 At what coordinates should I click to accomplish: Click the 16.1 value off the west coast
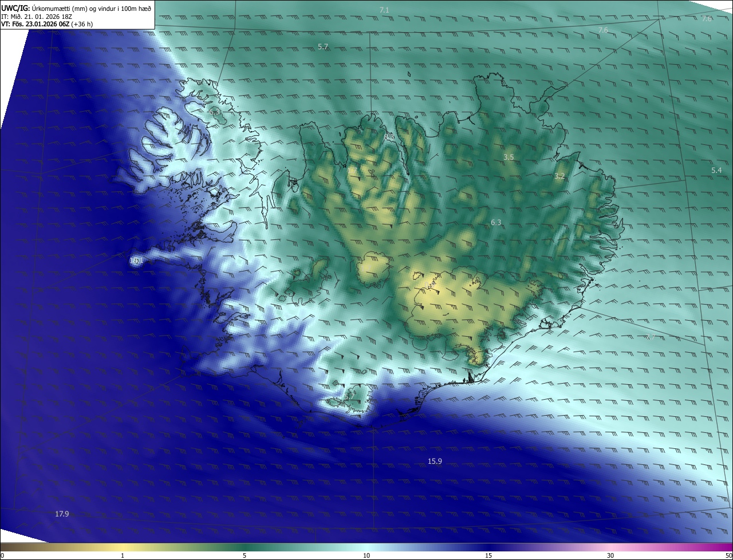coord(136,261)
